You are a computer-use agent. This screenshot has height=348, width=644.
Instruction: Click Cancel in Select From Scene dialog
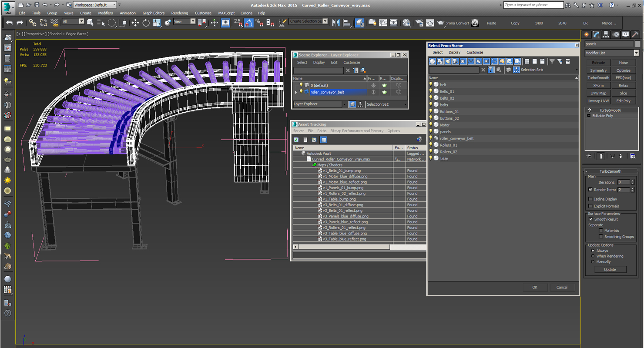pos(562,287)
